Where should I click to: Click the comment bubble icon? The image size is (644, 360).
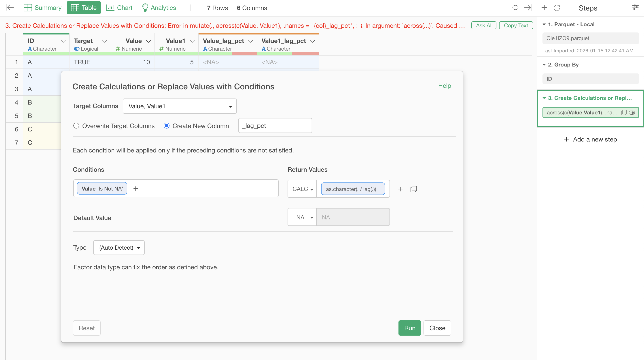point(515,8)
